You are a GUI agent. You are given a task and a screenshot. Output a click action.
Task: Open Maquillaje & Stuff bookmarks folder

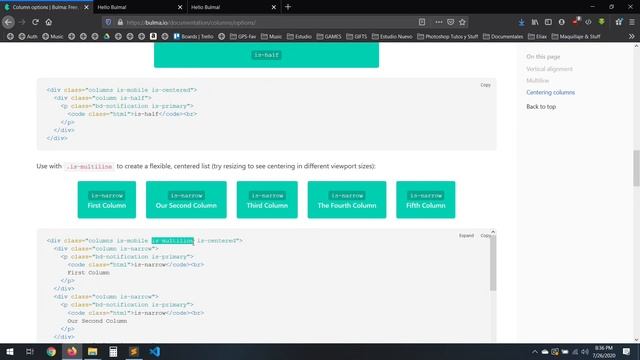576,36
